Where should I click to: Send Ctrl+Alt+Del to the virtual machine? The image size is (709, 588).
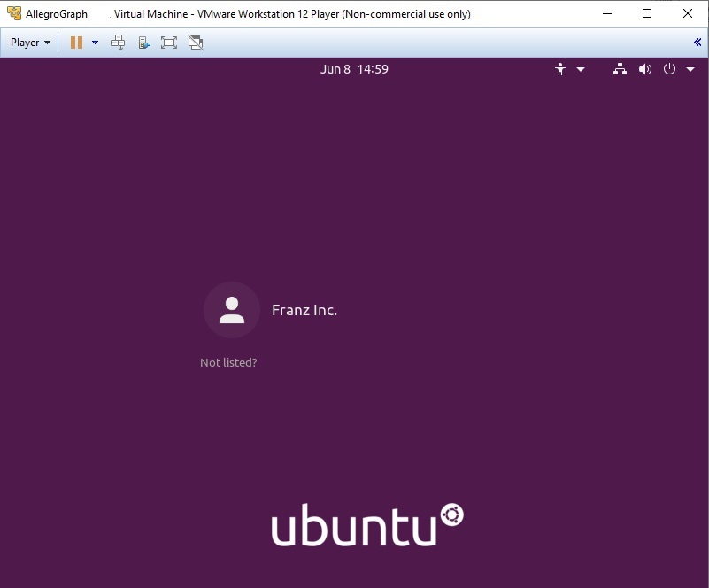[x=118, y=42]
